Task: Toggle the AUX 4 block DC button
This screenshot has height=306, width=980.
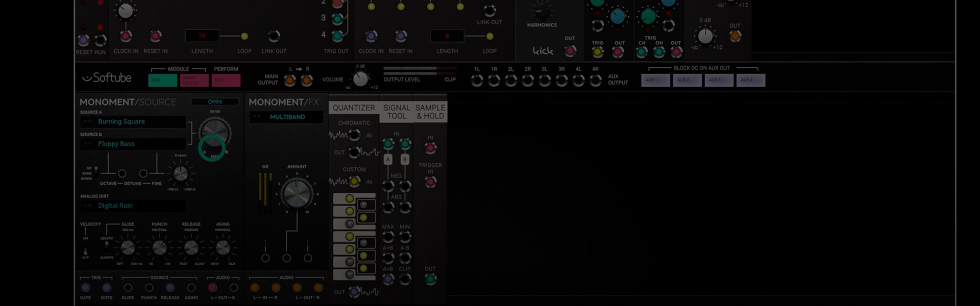Action: click(750, 80)
